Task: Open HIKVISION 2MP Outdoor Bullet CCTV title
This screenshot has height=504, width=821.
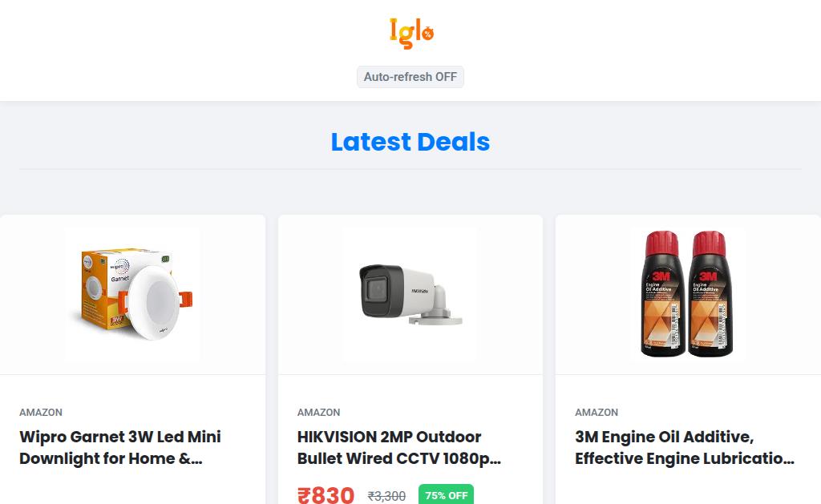Action: click(399, 447)
